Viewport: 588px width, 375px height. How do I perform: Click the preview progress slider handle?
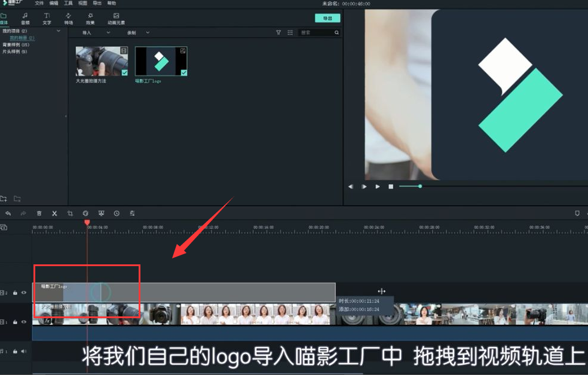point(420,186)
